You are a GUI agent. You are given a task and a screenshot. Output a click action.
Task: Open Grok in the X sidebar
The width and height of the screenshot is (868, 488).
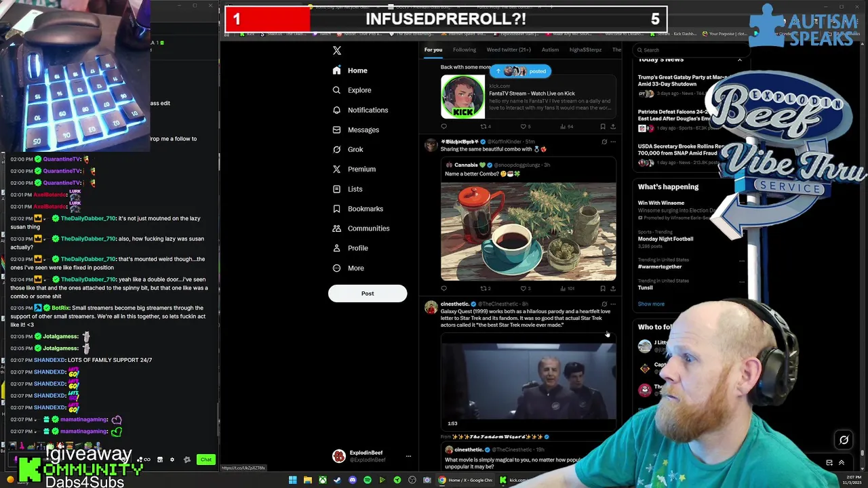(x=348, y=149)
